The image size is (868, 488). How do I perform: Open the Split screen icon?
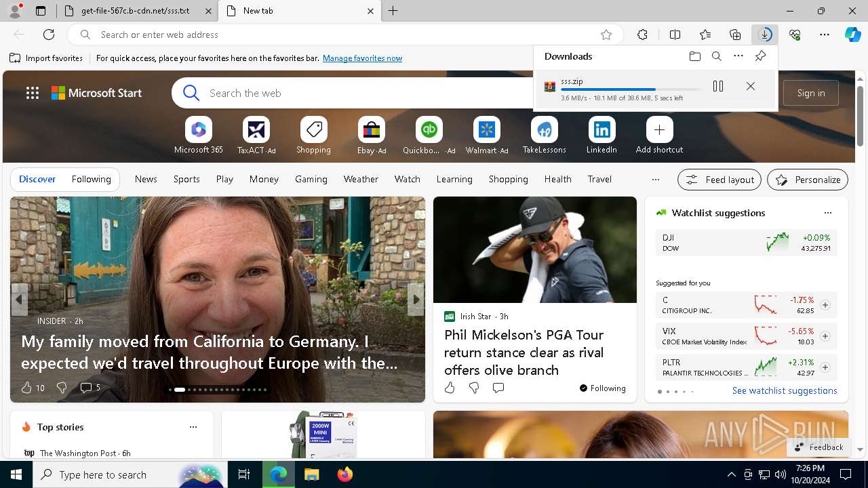tap(675, 35)
